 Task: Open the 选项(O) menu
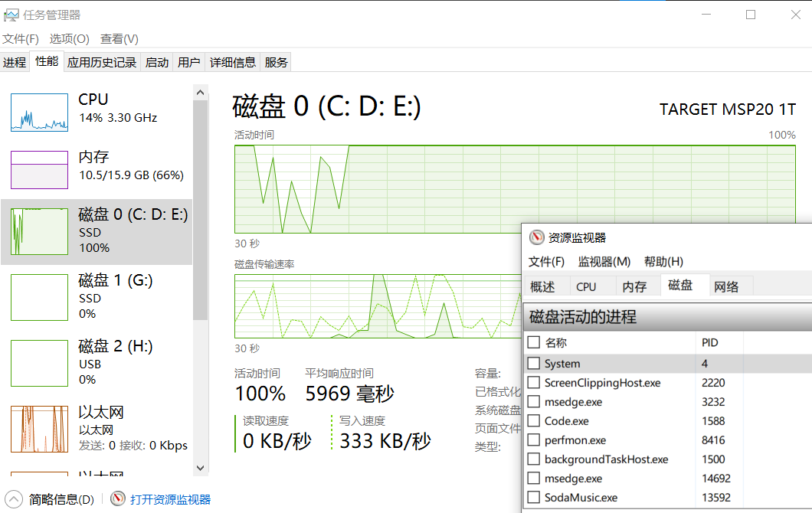pos(70,39)
